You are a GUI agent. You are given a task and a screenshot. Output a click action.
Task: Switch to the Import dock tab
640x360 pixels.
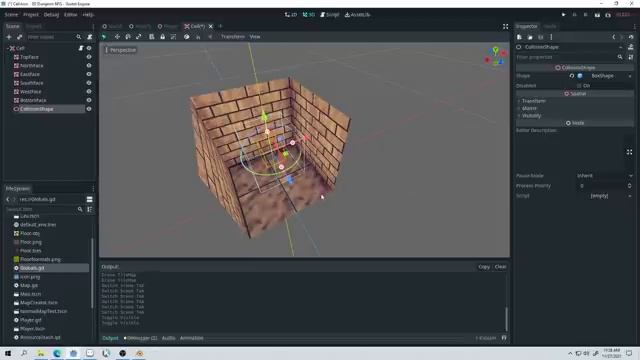click(x=34, y=26)
